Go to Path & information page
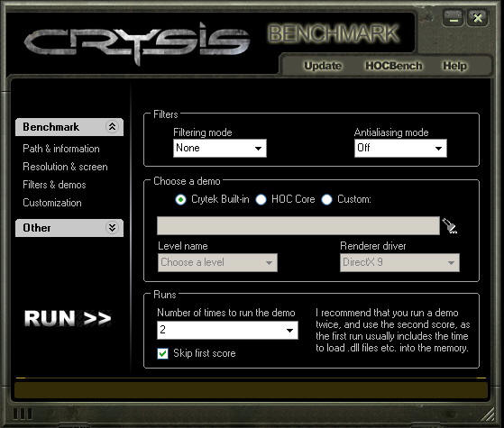This screenshot has width=504, height=428. (x=61, y=149)
